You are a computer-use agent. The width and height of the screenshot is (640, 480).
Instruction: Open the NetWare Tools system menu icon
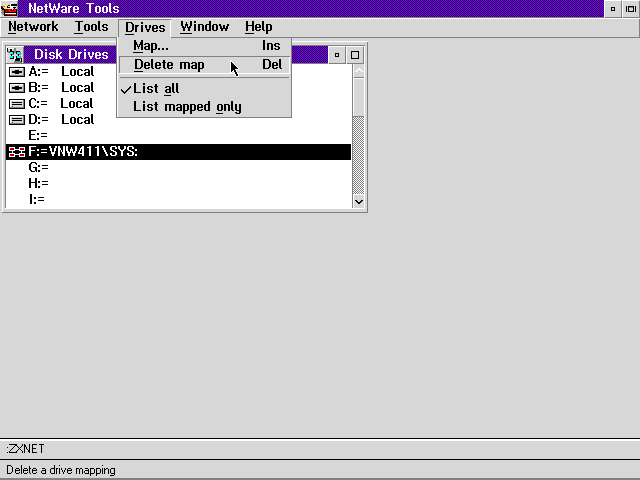click(9, 9)
